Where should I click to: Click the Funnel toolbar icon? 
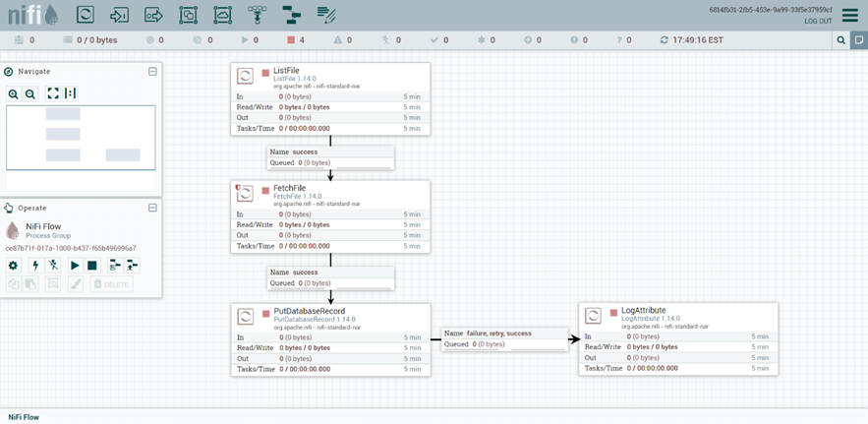point(257,15)
